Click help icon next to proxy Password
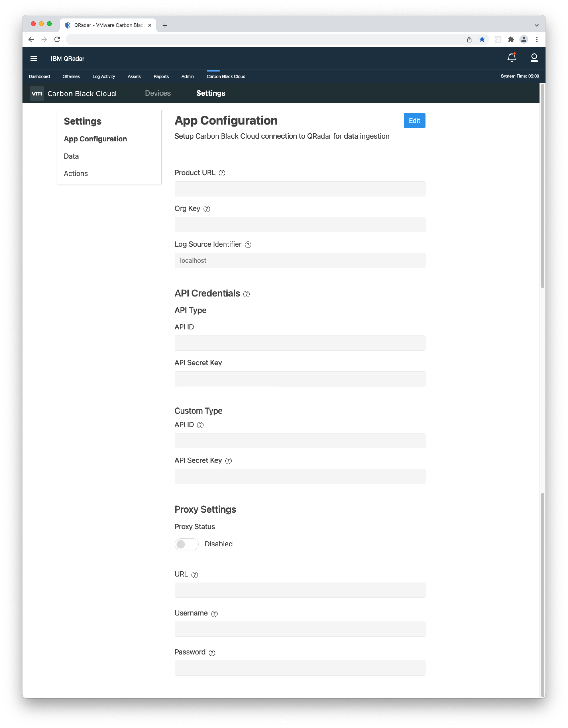 (x=212, y=652)
